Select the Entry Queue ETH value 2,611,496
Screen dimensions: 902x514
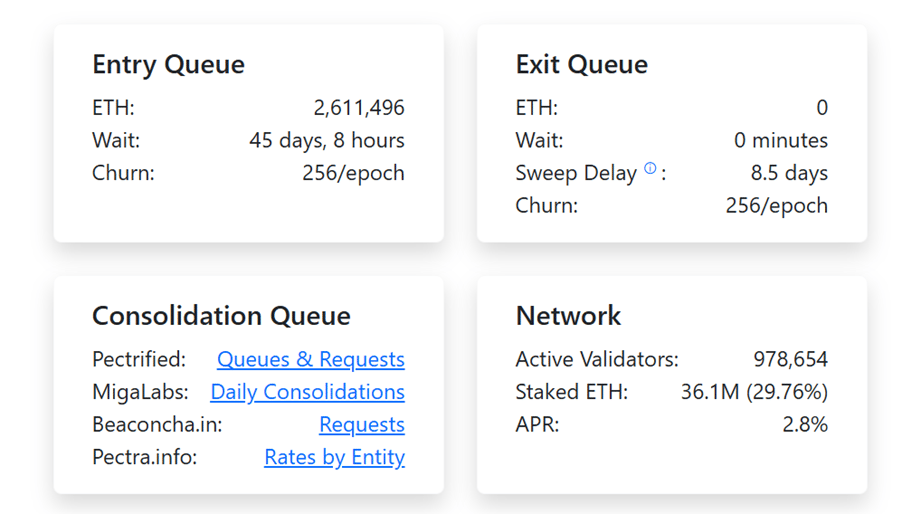[x=358, y=108]
